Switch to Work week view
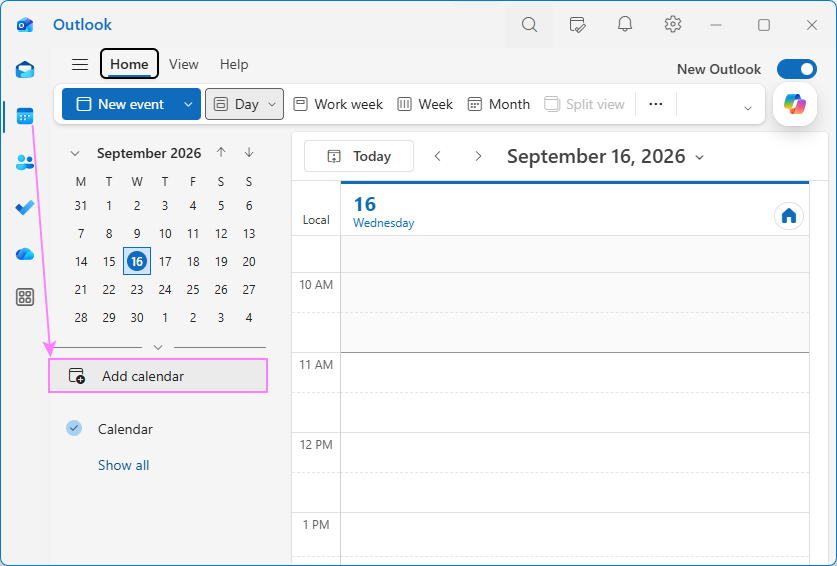 click(x=338, y=104)
